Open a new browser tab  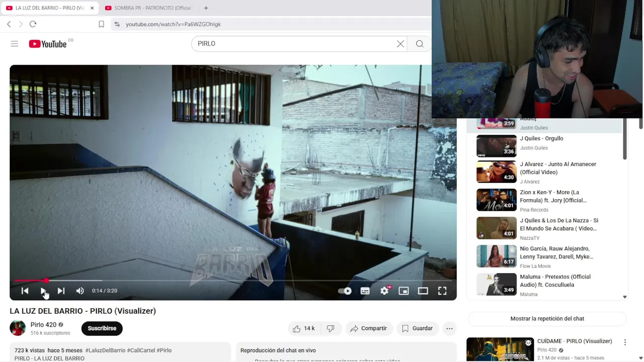point(206,8)
